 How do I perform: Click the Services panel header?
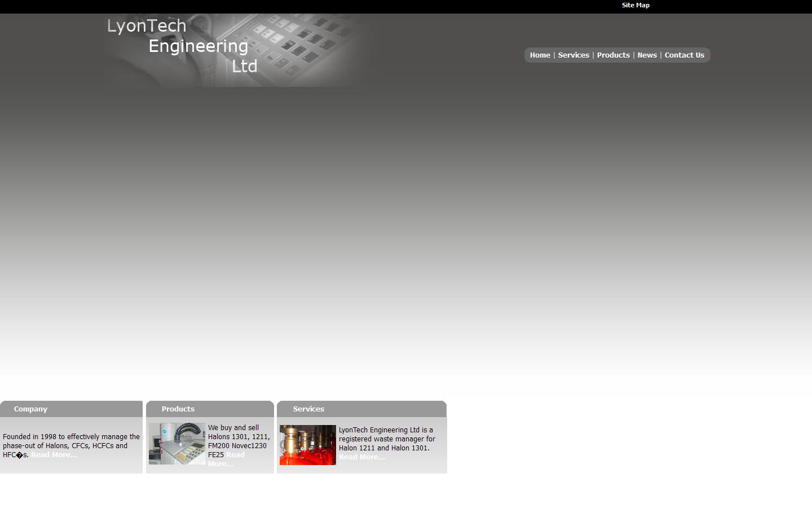(308, 409)
